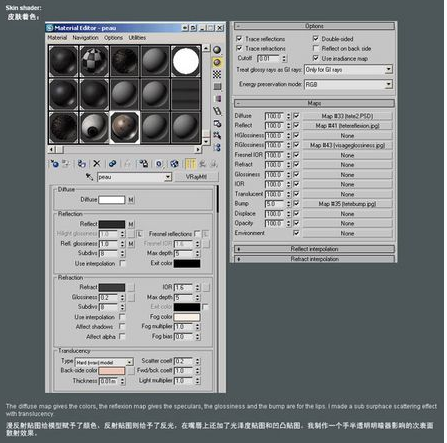
Task: Click Assign Material to Selection icon
Action: pos(82,164)
